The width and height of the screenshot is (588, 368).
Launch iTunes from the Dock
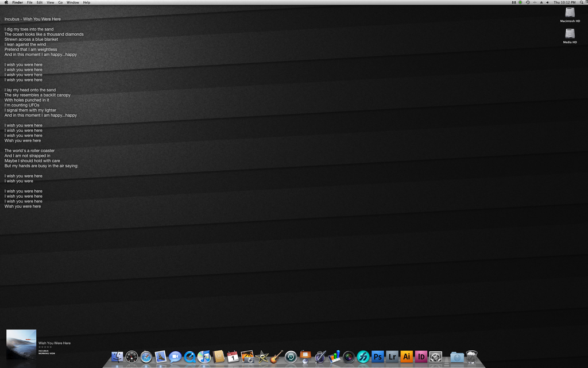204,356
